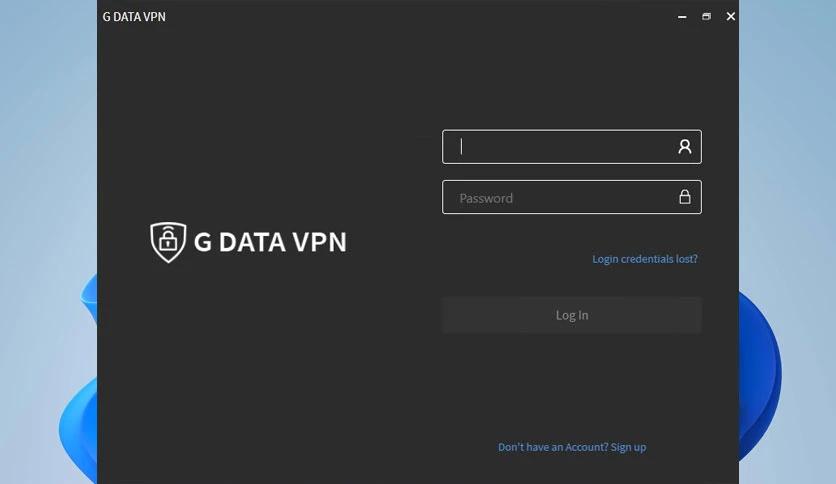Click the 'Password' placeholder text
836x484 pixels.
point(486,198)
